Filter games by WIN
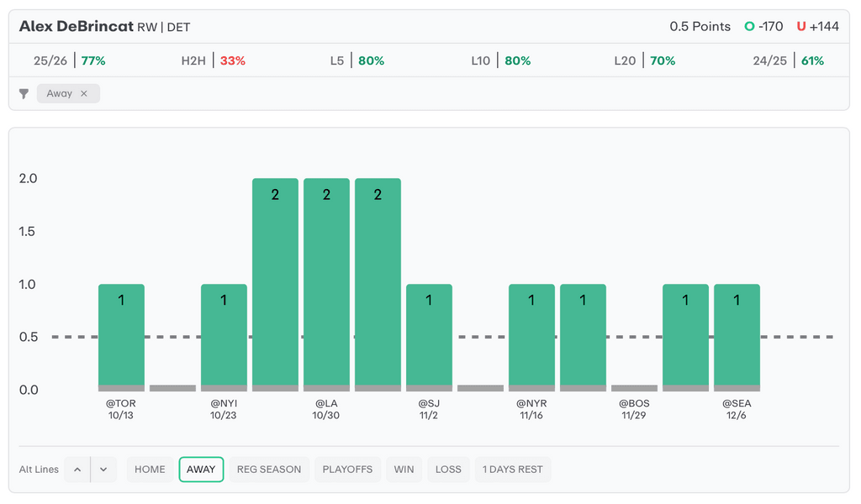This screenshot has width=861, height=504. (404, 470)
